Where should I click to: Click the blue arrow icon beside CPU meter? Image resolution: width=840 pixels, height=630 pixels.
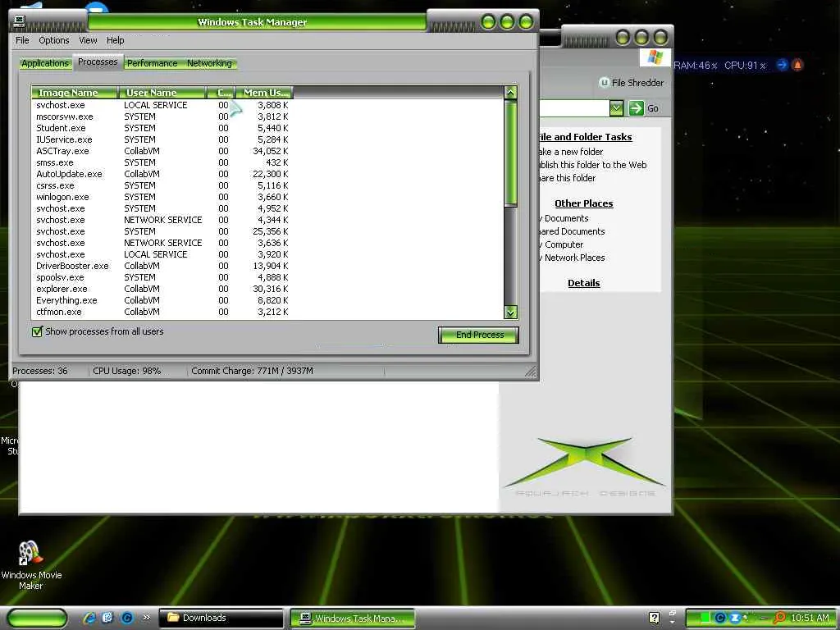782,65
